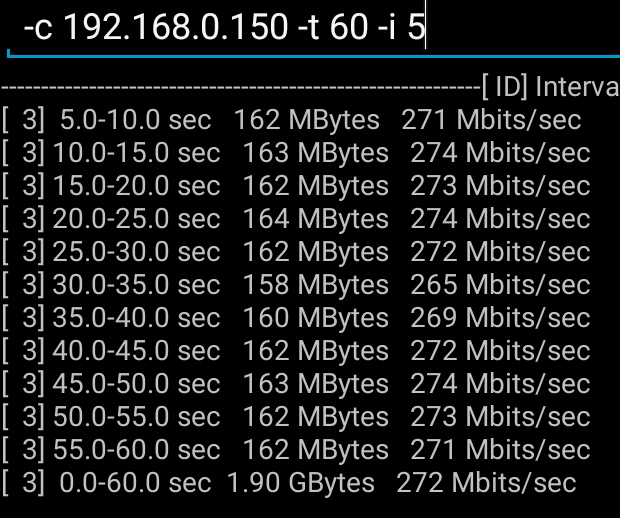Select the 10.0-15.0 sec result row
The height and width of the screenshot is (518, 620).
coord(296,153)
